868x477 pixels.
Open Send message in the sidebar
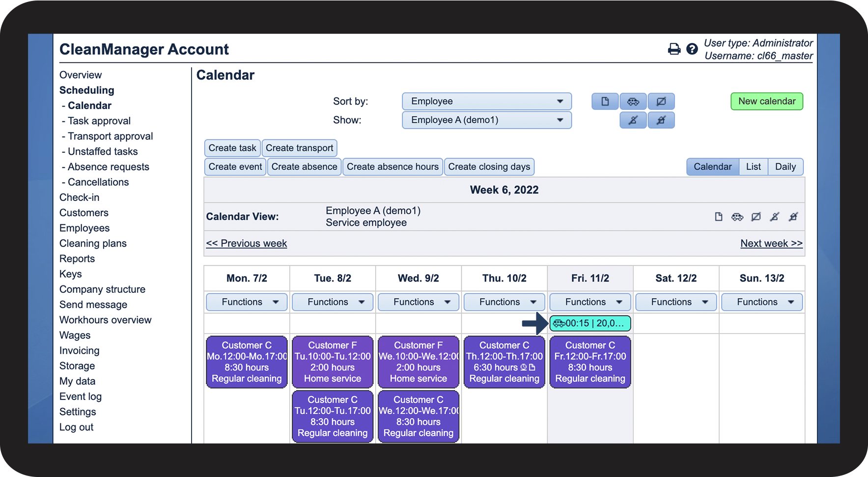(x=93, y=305)
